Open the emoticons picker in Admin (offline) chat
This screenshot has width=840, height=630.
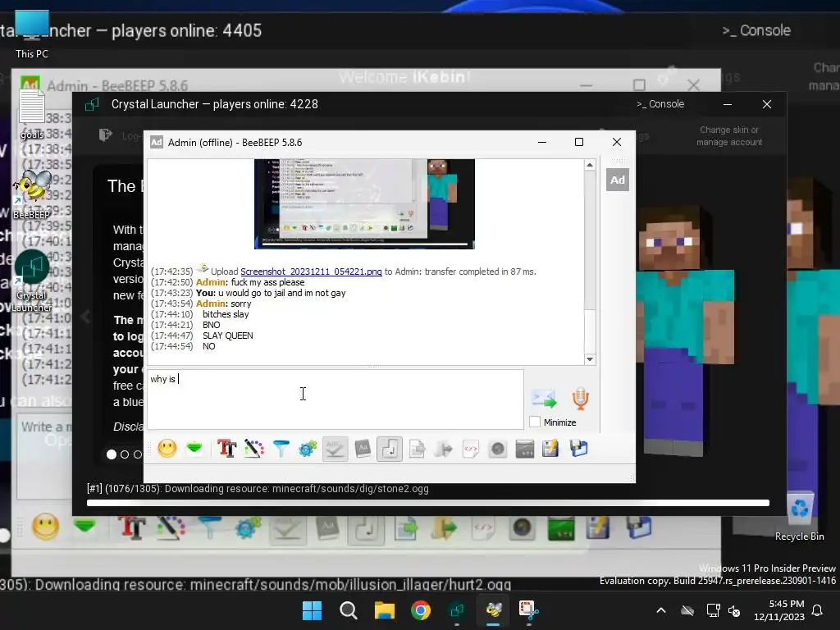pos(167,449)
